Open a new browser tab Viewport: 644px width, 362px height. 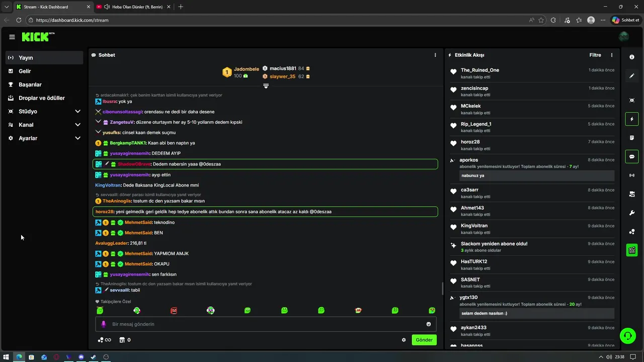pos(181,7)
